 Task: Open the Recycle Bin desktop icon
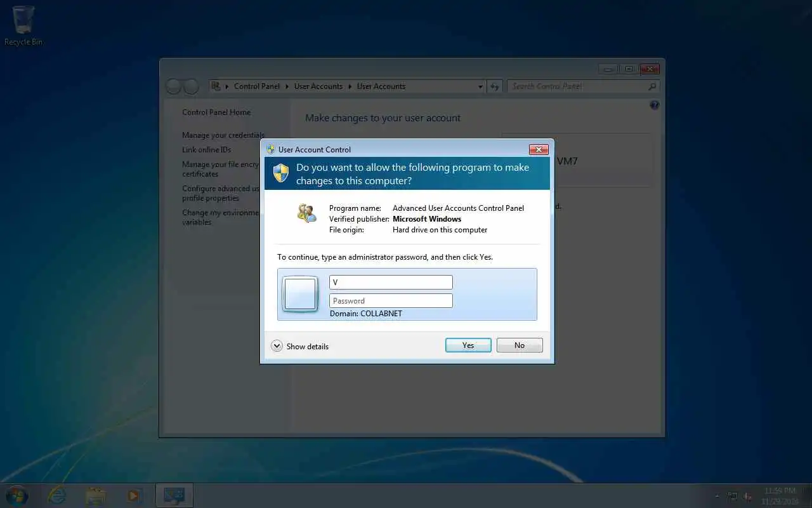[x=23, y=25]
